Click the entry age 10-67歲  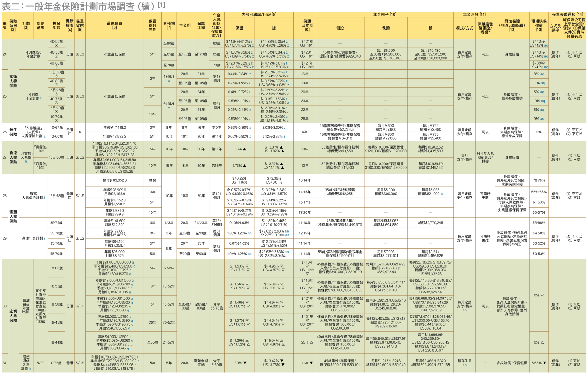(56, 128)
